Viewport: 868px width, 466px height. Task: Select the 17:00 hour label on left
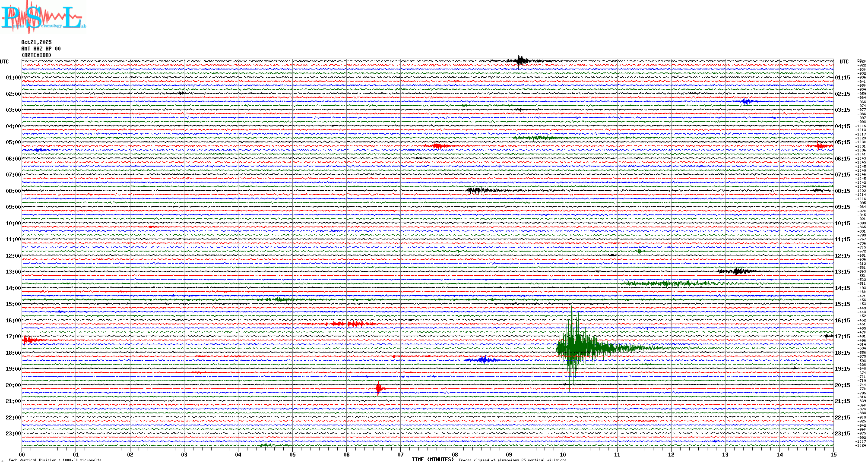click(x=13, y=337)
